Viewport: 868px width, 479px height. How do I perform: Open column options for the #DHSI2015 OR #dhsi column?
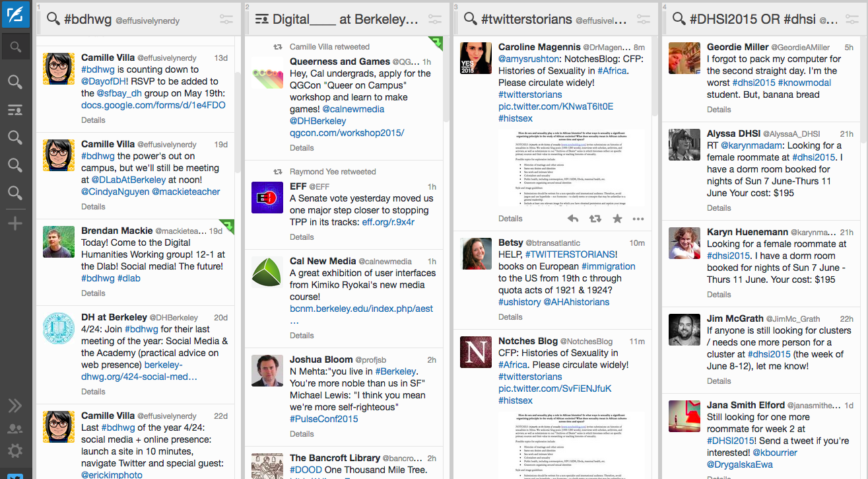tap(852, 20)
